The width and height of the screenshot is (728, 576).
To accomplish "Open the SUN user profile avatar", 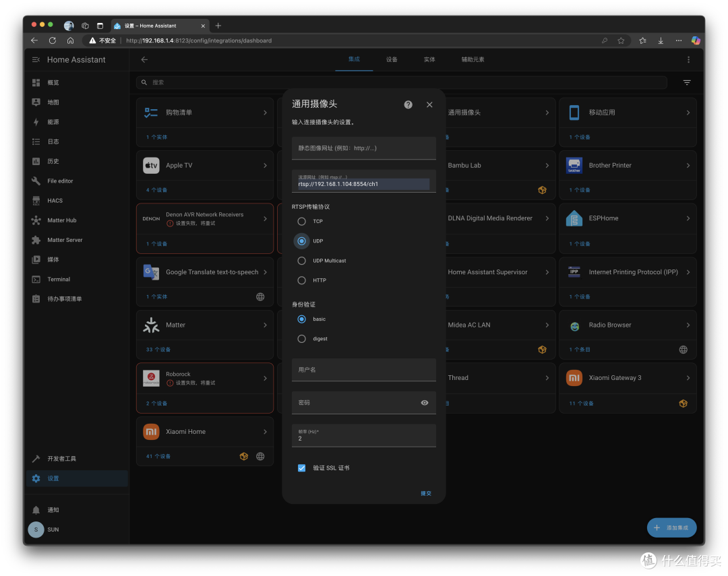I will 36,530.
